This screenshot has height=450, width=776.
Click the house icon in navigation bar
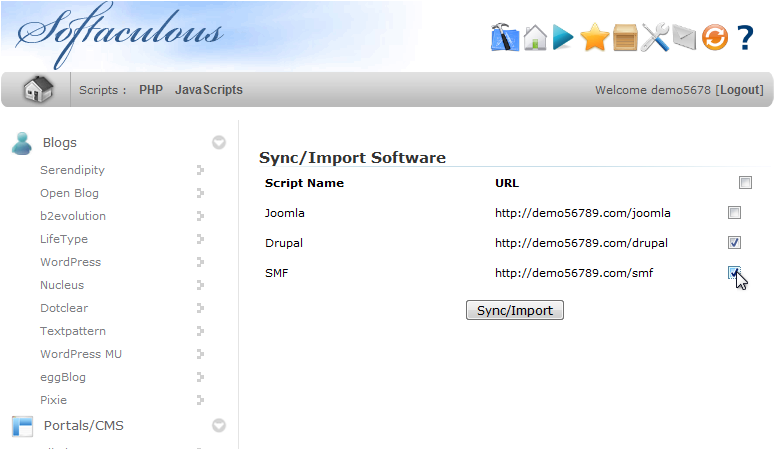(x=38, y=90)
